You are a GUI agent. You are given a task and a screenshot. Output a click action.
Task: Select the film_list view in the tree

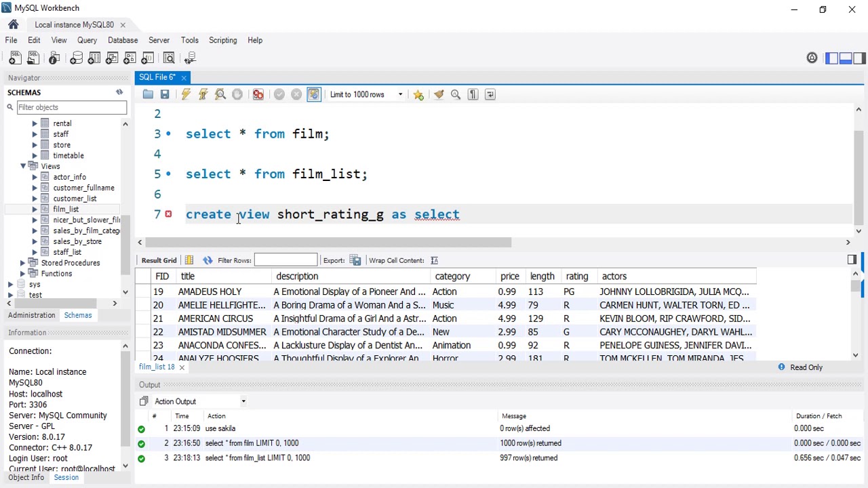pyautogui.click(x=66, y=209)
